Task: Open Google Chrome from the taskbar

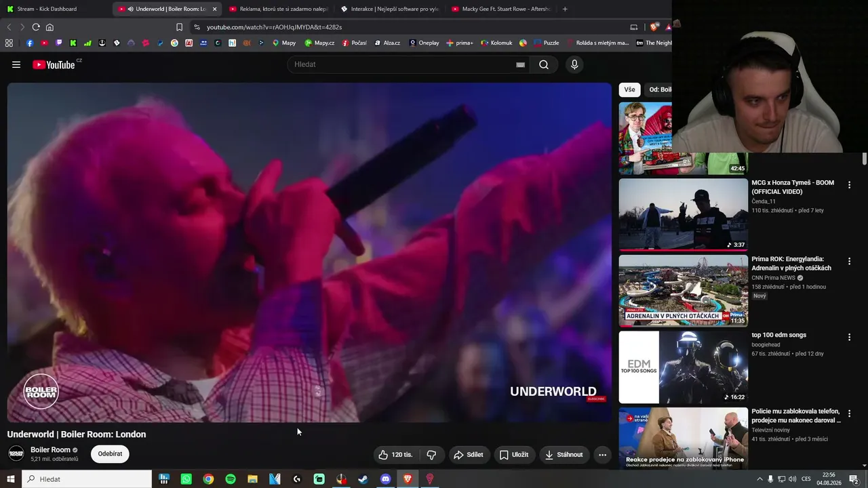Action: (x=208, y=479)
